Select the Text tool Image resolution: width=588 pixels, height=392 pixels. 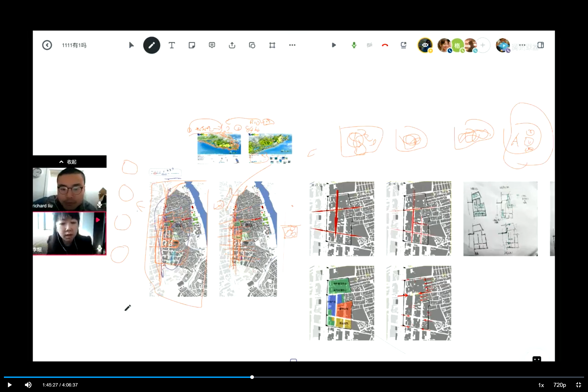click(x=172, y=45)
